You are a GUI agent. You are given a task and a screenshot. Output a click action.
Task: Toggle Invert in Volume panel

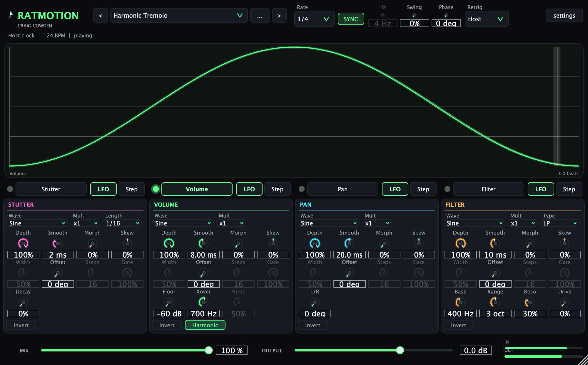pos(167,325)
